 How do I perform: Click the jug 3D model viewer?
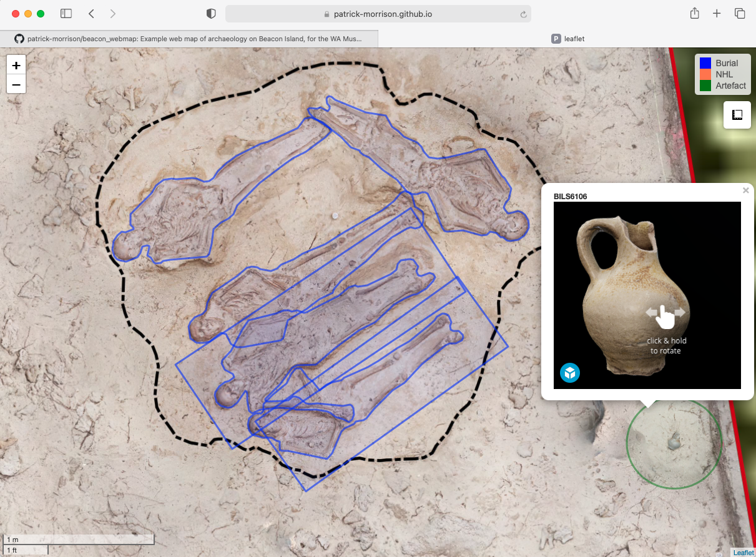click(647, 295)
